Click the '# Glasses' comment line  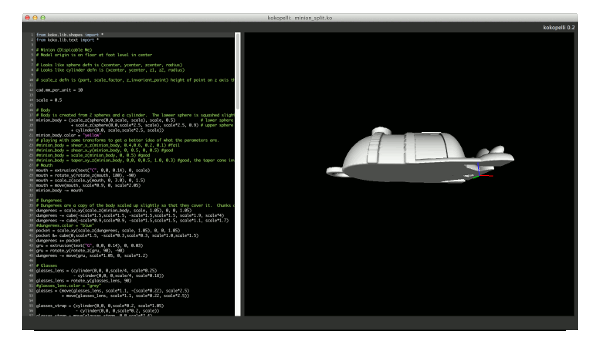pos(47,266)
